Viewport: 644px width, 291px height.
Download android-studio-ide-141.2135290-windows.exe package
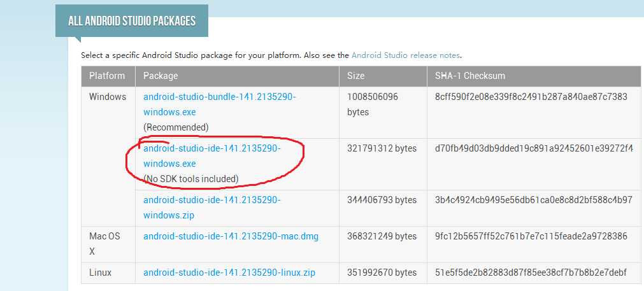[212, 156]
